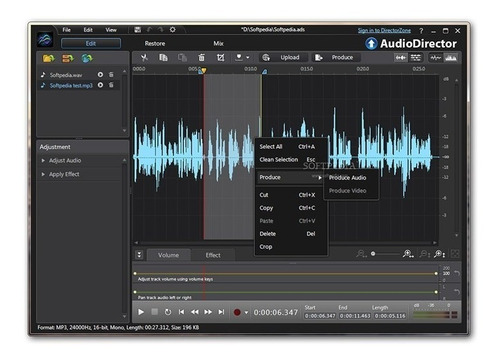The width and height of the screenshot is (500, 361).
Task: Toggle the channel layout view button
Action: [x=416, y=58]
